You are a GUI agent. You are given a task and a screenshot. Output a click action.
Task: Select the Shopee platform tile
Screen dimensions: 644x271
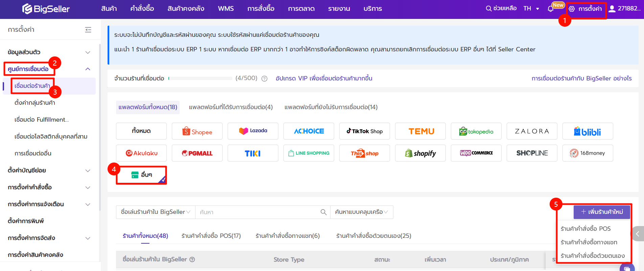[197, 131]
